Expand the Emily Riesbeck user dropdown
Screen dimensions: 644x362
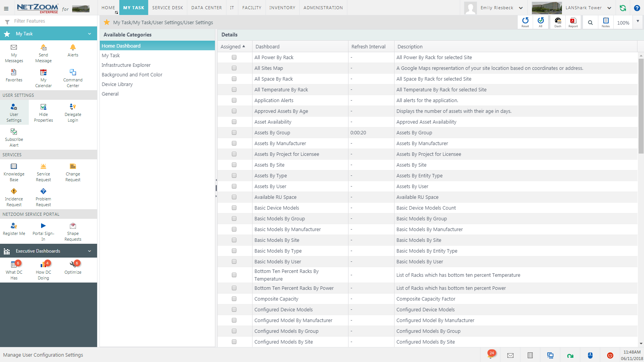(x=520, y=8)
